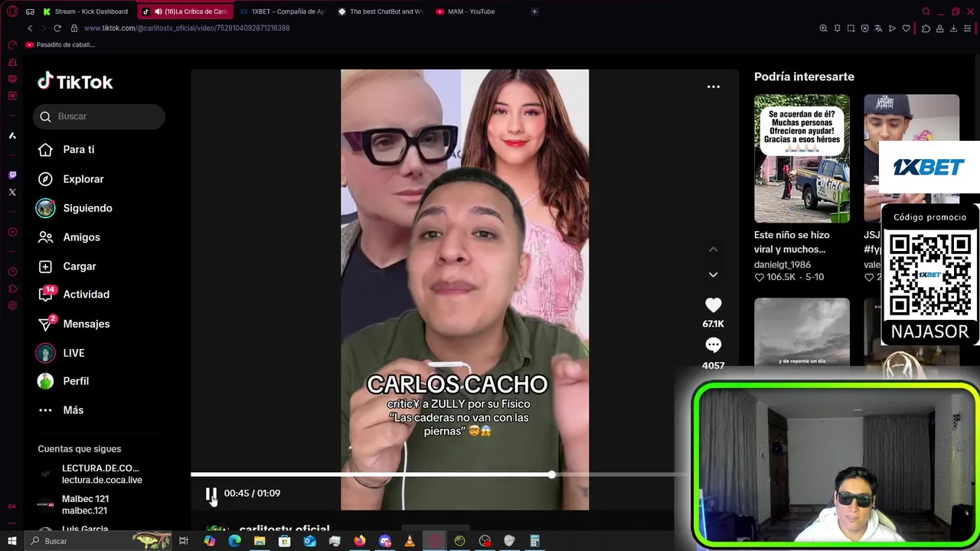The width and height of the screenshot is (980, 551).
Task: Switch to Stream - Kick Dashboard tab
Action: pos(86,11)
